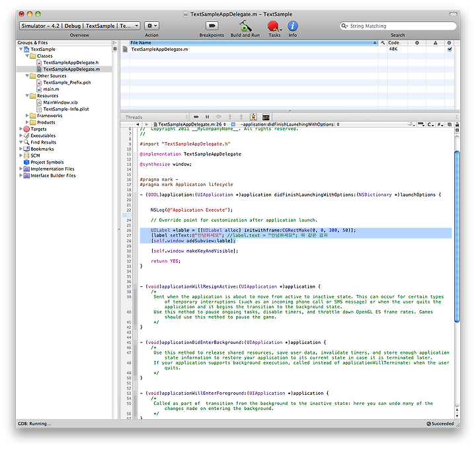Open the Threads popup menu
Screen dimensions: 476x449
(156, 117)
